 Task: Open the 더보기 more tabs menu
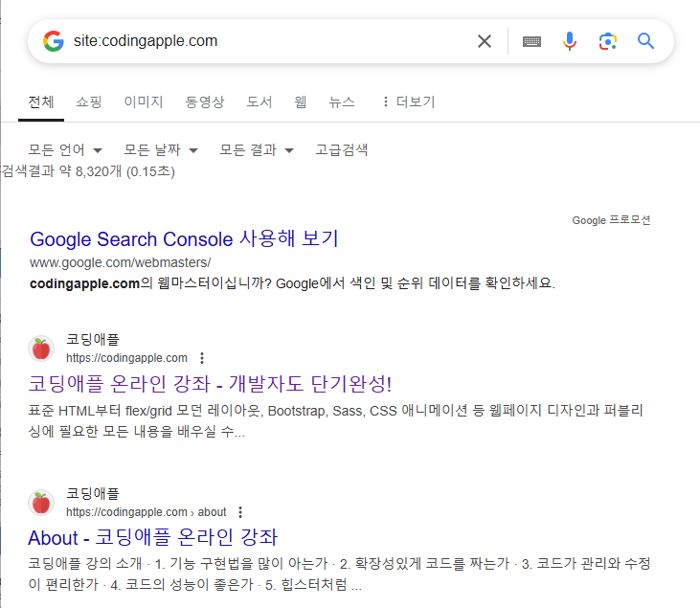pos(409,101)
